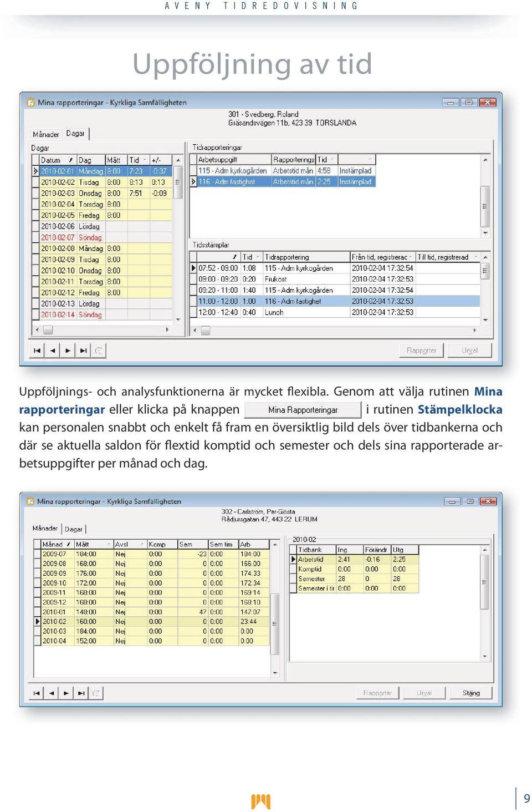Image resolution: width=532 pixels, height=812 pixels.
Task: Sort Dagar list by Datum column header
Action: click(58, 160)
